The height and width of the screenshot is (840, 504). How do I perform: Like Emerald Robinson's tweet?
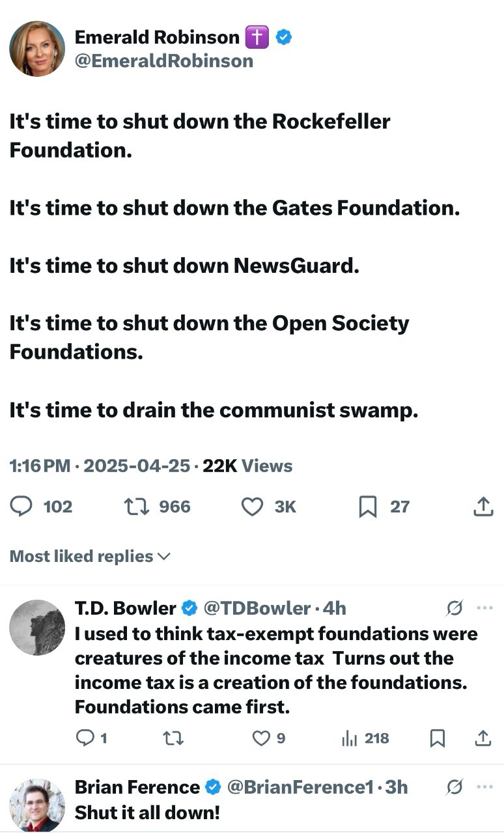[x=252, y=506]
